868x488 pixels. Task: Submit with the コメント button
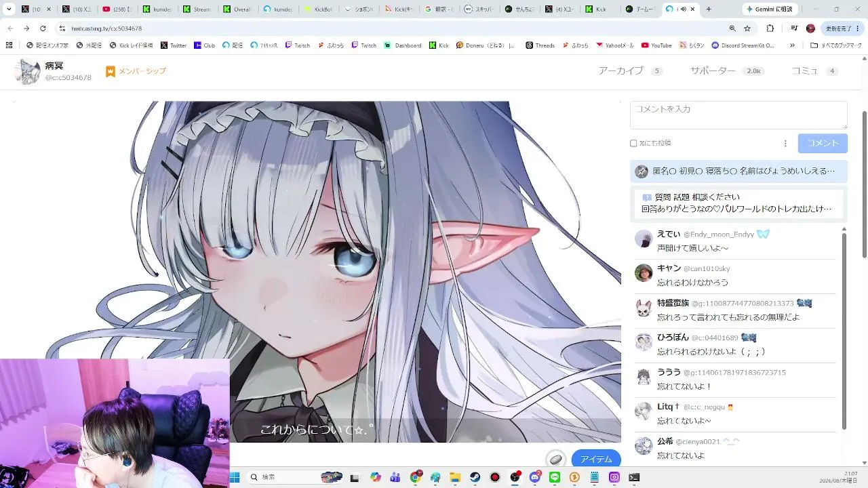[x=823, y=143]
